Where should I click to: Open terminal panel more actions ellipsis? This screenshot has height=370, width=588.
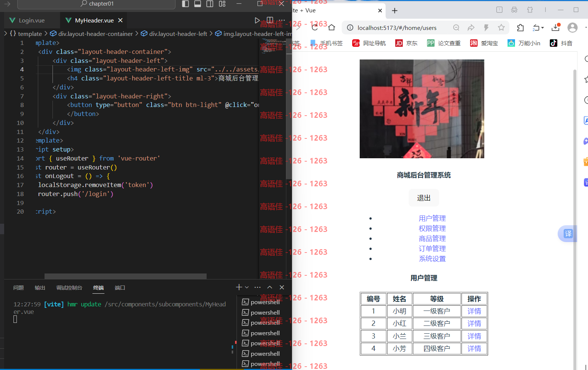(x=258, y=287)
